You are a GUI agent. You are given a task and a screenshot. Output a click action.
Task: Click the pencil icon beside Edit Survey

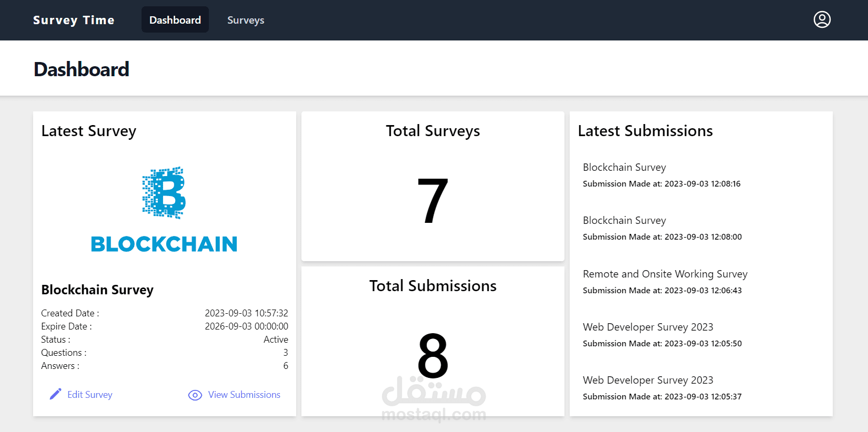tap(55, 394)
